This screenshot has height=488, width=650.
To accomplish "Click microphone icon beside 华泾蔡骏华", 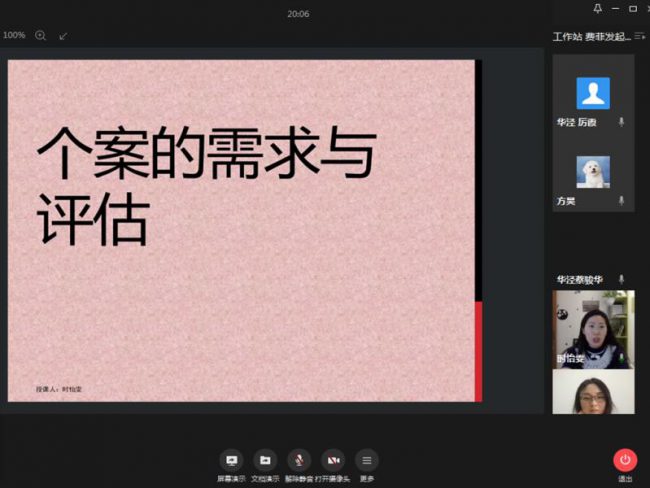I will [x=621, y=279].
